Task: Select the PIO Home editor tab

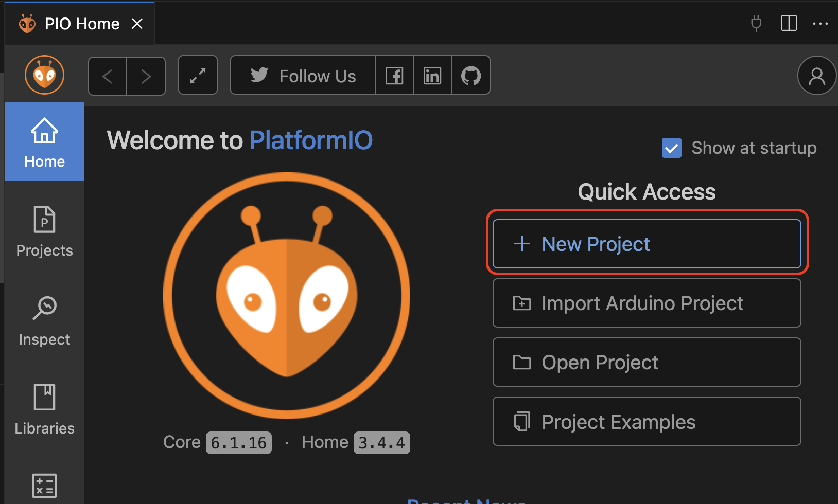Action: [80, 24]
